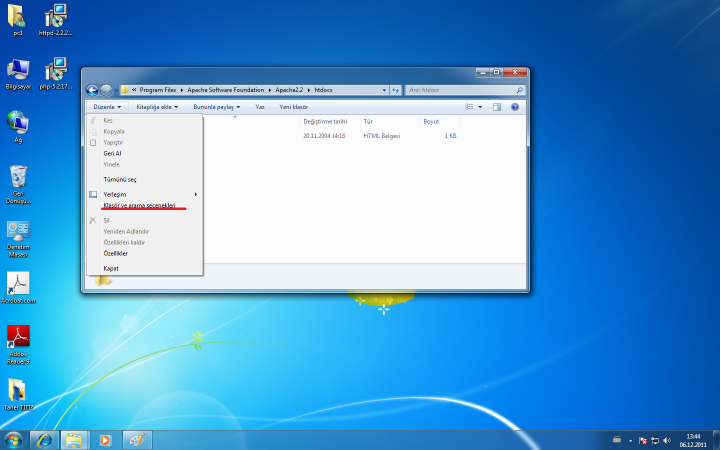Expand the Kitaplığa ekle dropdown

coord(157,106)
